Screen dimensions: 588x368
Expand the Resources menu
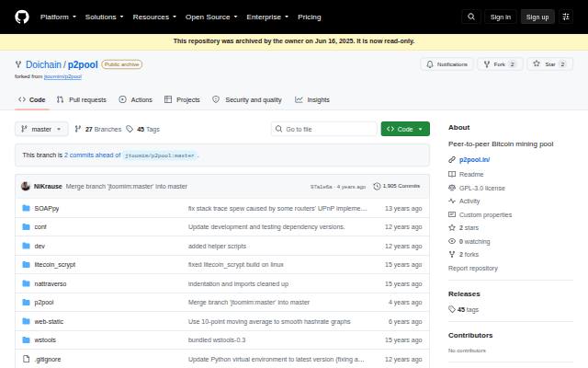click(154, 17)
